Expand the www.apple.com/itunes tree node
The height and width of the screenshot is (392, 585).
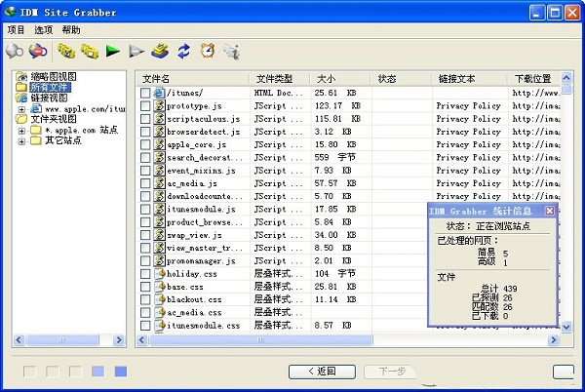tap(21, 109)
